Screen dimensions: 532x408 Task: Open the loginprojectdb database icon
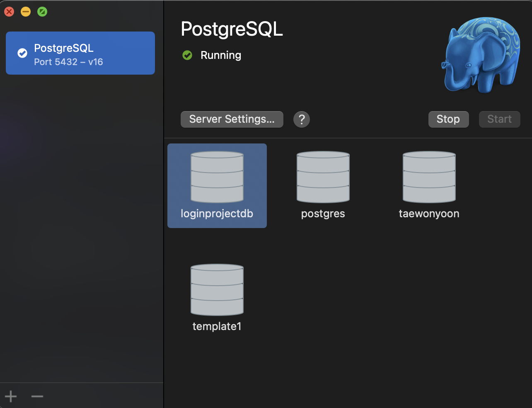click(217, 177)
